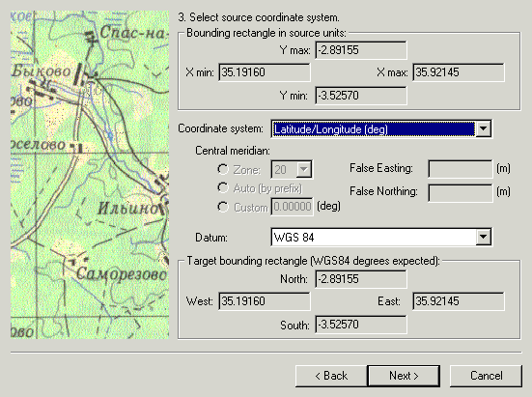Screen dimensions: 532x397
Task: Click the Next button
Action: [x=404, y=376]
